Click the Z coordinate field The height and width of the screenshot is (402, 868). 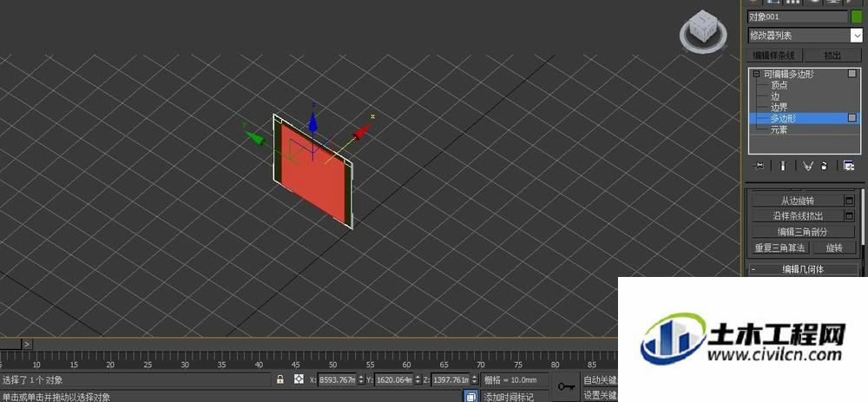click(450, 379)
